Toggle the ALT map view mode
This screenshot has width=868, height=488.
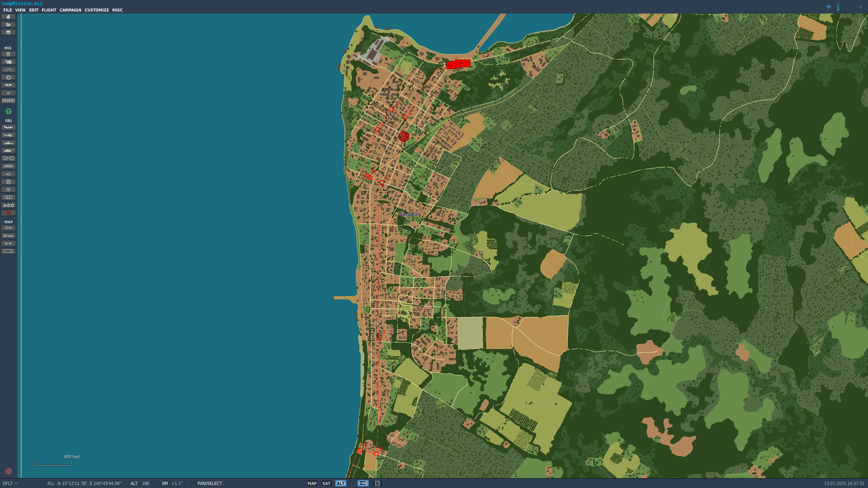pyautogui.click(x=340, y=484)
